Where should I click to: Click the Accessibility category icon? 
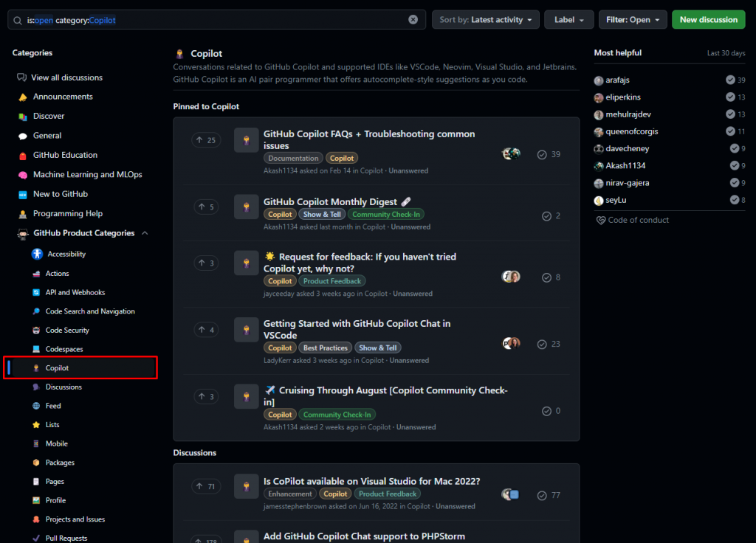point(37,254)
